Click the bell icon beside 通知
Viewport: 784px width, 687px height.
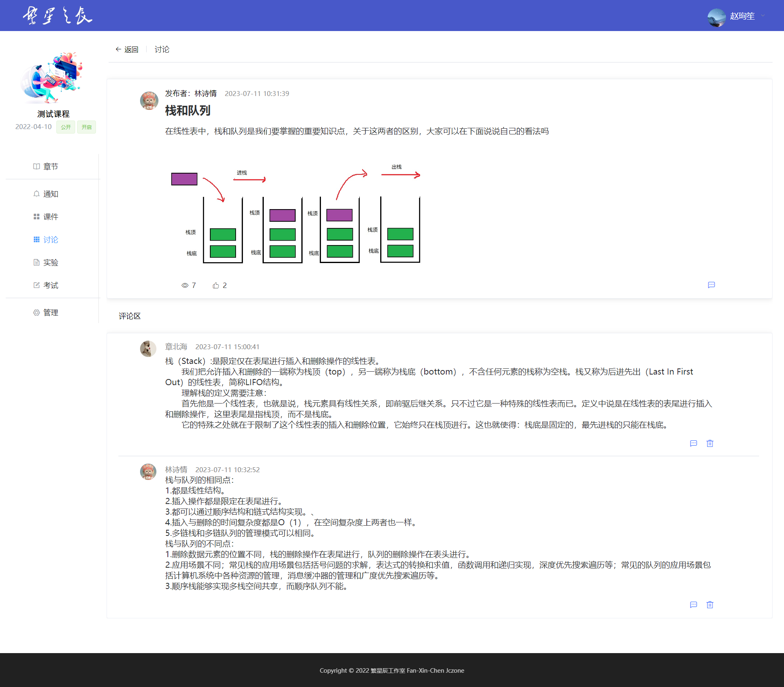36,194
